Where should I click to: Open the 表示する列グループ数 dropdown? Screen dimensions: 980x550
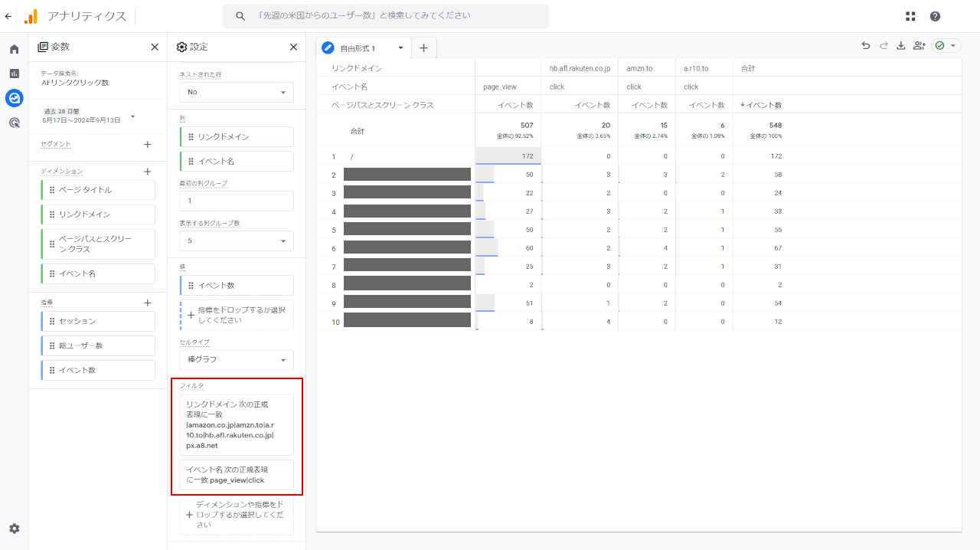237,241
